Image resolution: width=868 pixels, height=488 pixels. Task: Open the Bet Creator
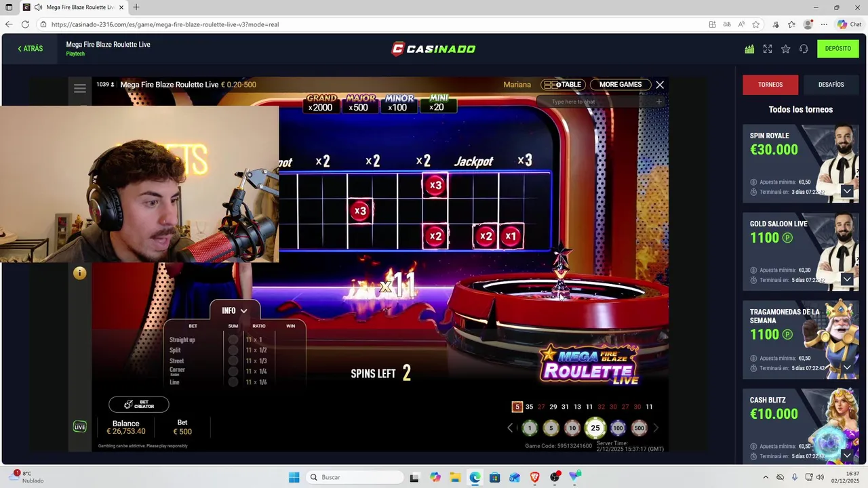pyautogui.click(x=139, y=405)
